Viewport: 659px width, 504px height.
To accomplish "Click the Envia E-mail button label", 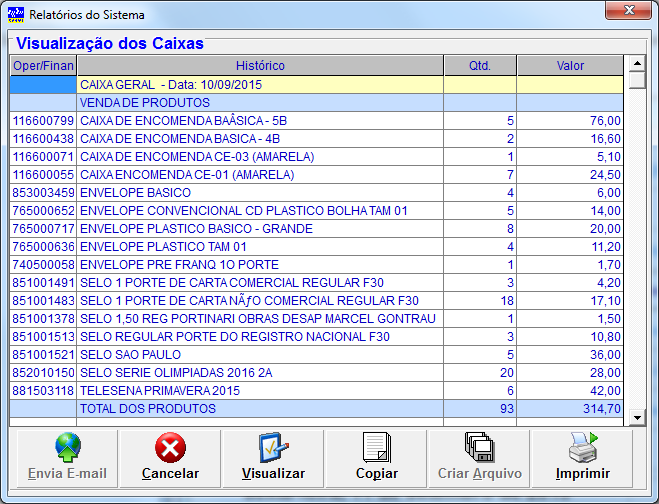I will [67, 473].
